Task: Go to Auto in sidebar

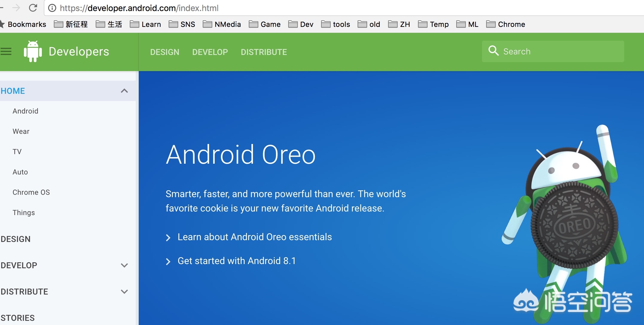Action: (x=20, y=172)
